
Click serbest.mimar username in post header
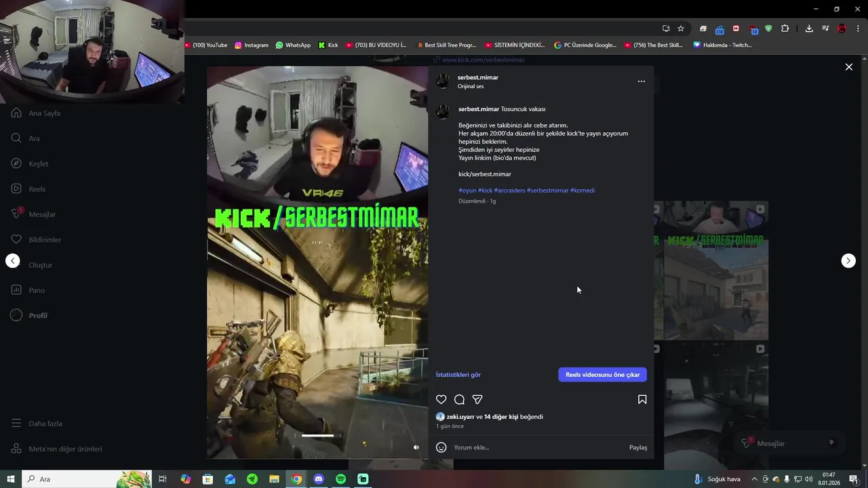click(478, 77)
